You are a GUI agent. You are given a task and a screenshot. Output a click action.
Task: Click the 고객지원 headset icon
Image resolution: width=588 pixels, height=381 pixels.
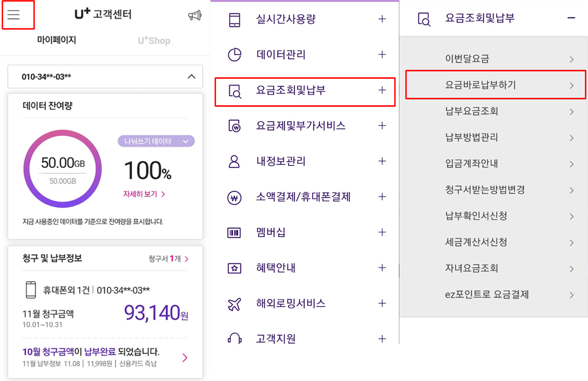tap(235, 338)
